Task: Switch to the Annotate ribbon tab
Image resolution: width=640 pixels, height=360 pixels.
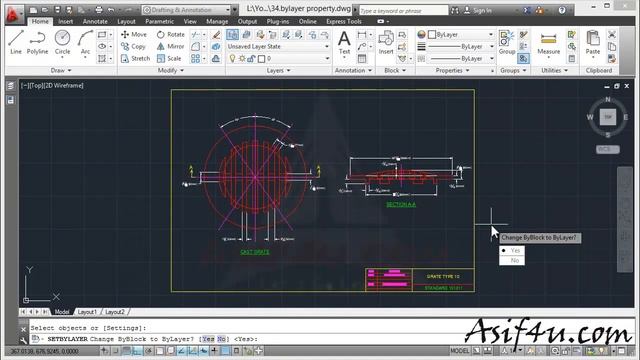Action: point(95,21)
